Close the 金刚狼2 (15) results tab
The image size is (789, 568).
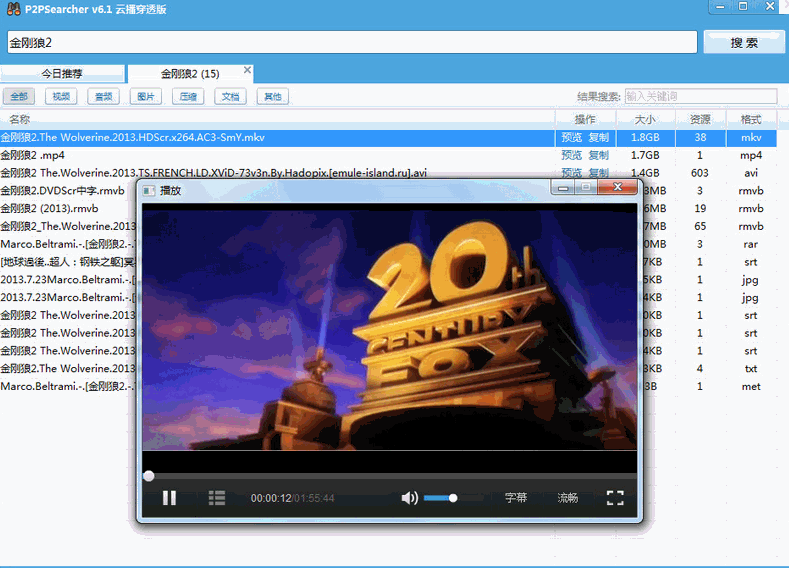pyautogui.click(x=247, y=70)
